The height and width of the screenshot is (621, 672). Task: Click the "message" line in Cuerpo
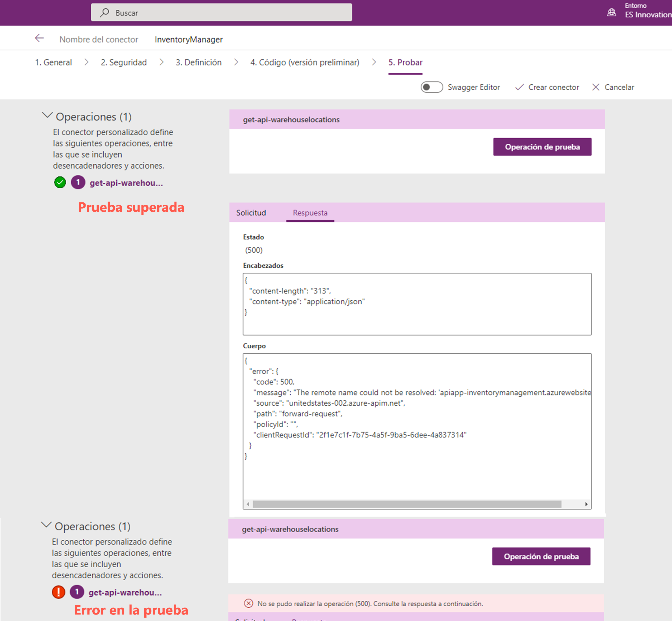click(x=422, y=392)
